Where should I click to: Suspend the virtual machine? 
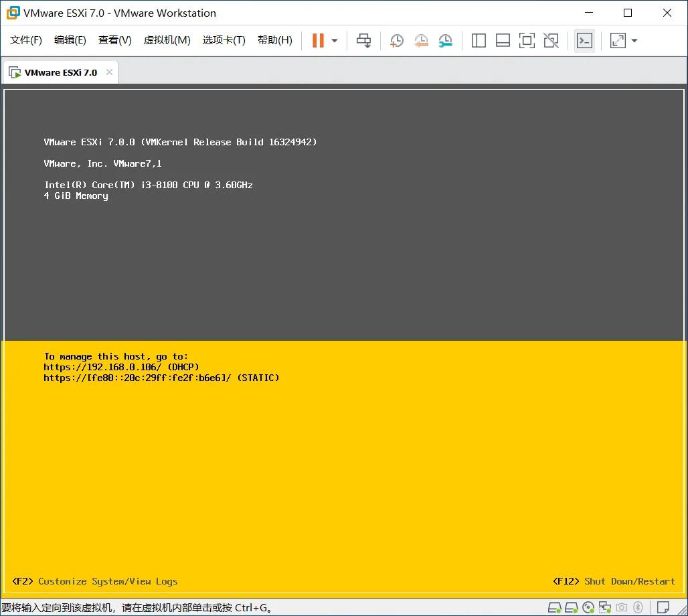click(x=317, y=40)
